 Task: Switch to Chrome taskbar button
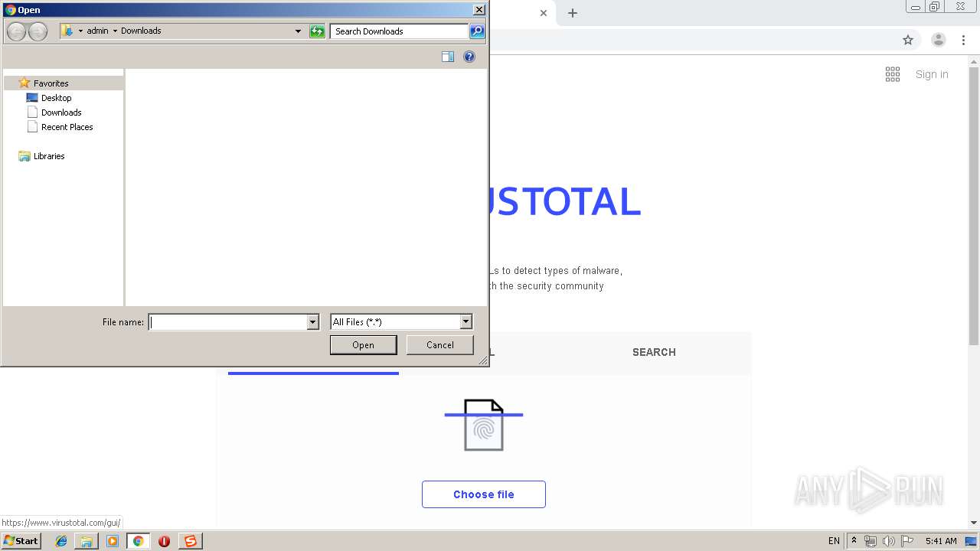click(x=138, y=541)
